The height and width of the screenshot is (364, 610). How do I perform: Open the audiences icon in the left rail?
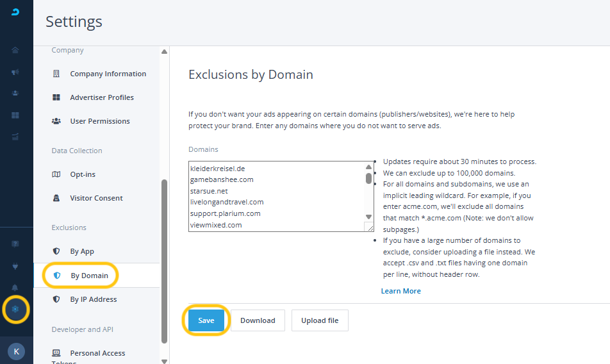[15, 94]
